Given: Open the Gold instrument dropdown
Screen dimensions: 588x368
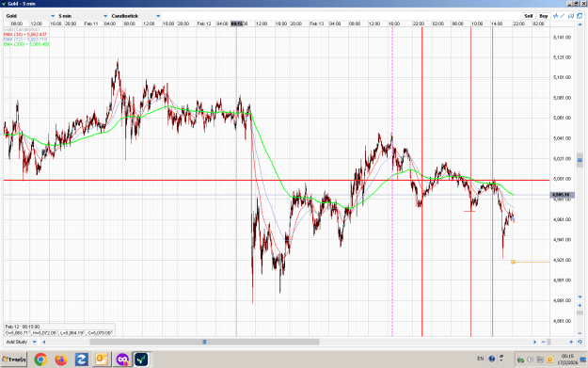Looking at the screenshot, I should [x=30, y=16].
